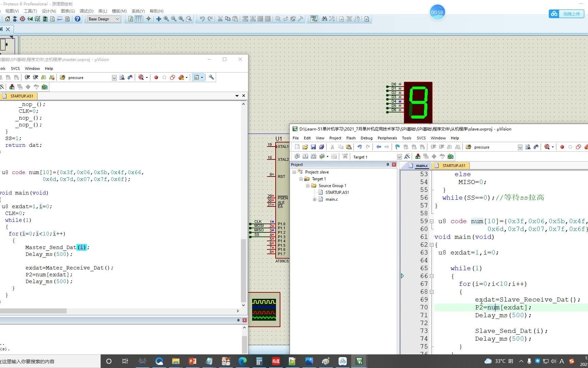
Task: Click the blue cloud upload button
Action: click(x=566, y=14)
